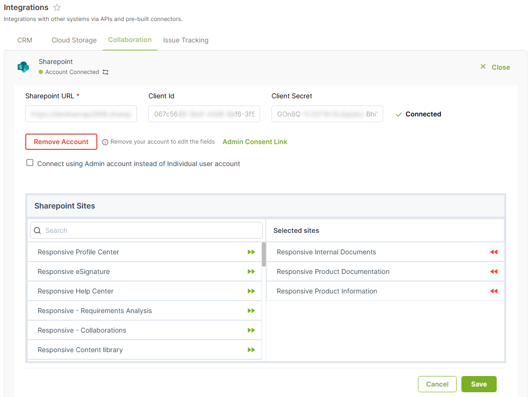The image size is (532, 397).
Task: Click the search magnifier in Sharepoint Sites
Action: [x=37, y=230]
